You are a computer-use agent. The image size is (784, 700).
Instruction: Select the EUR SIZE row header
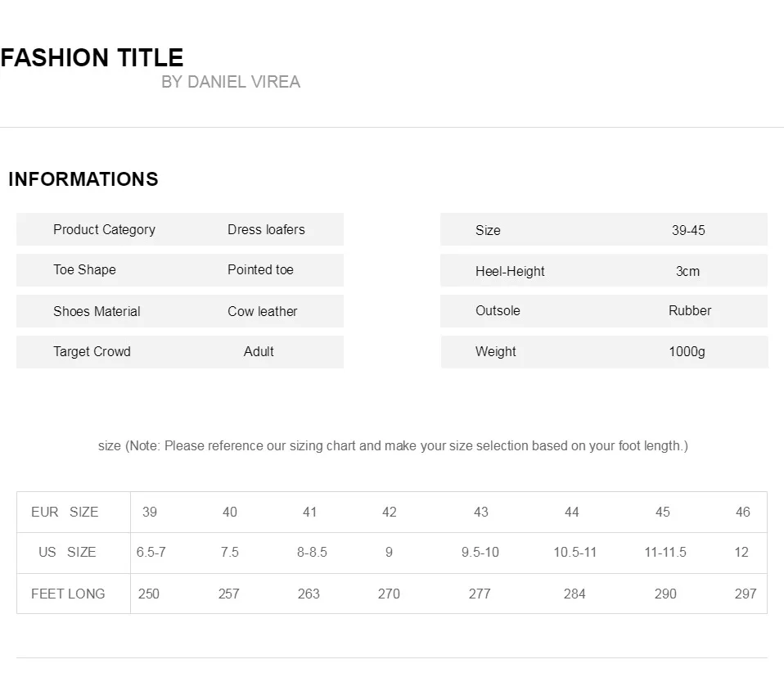[x=65, y=512]
